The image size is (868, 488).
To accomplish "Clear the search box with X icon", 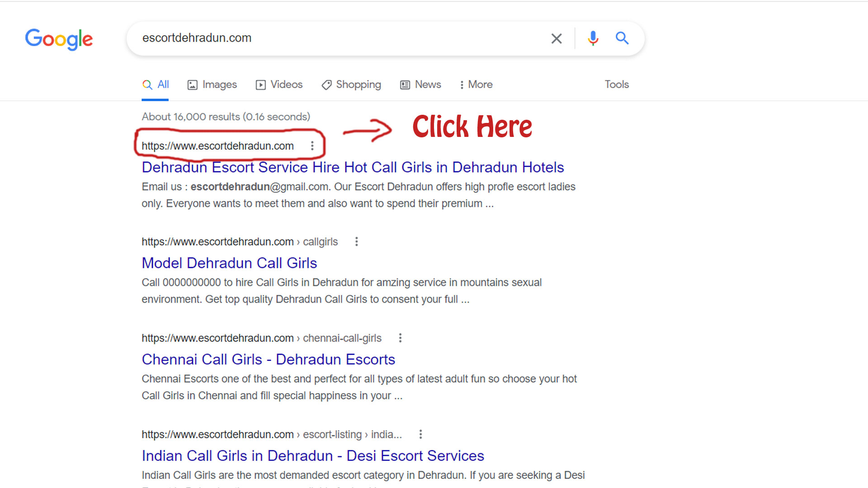I will click(x=557, y=38).
